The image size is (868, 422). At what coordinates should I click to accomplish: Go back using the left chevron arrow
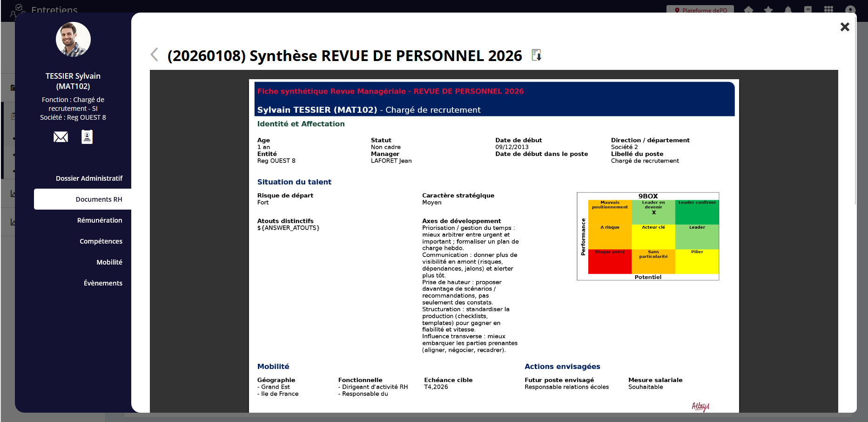click(x=155, y=55)
